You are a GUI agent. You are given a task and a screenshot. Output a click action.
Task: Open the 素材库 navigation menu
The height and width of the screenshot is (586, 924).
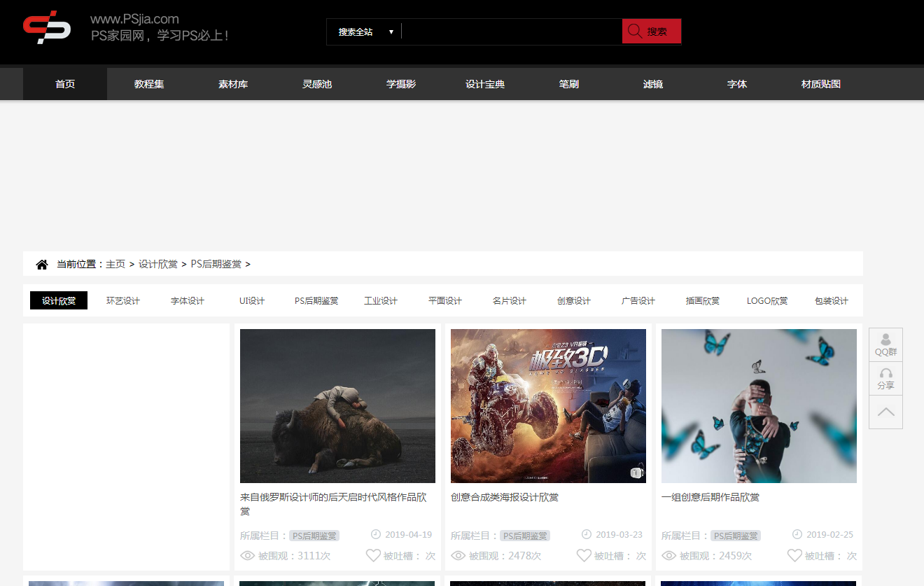232,83
